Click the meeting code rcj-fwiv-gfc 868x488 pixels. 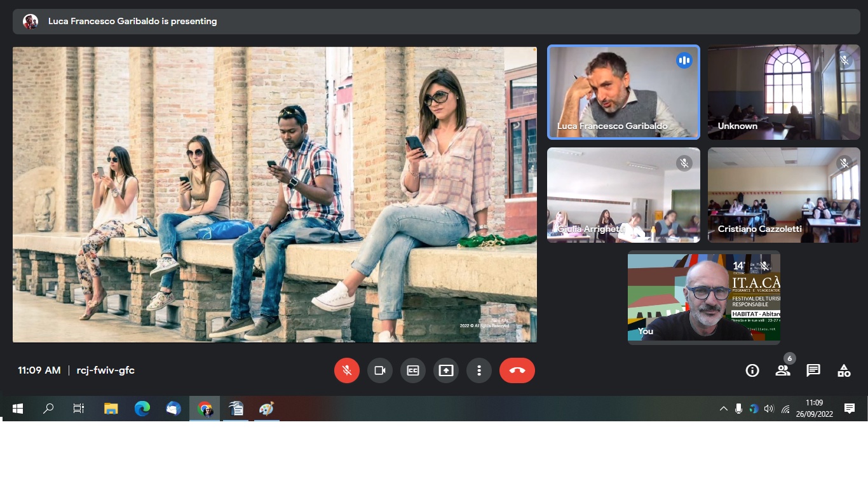click(x=105, y=370)
